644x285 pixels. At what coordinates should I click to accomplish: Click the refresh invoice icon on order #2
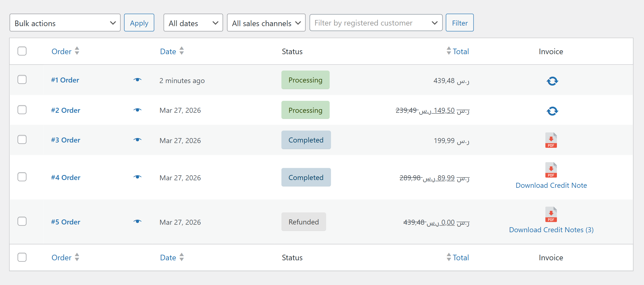pyautogui.click(x=552, y=111)
